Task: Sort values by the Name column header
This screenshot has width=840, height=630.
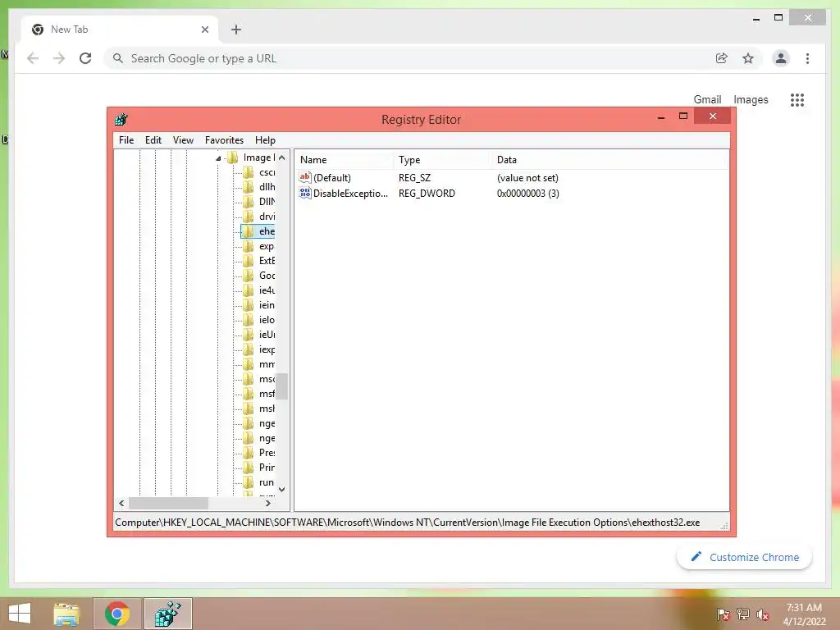Action: point(345,160)
